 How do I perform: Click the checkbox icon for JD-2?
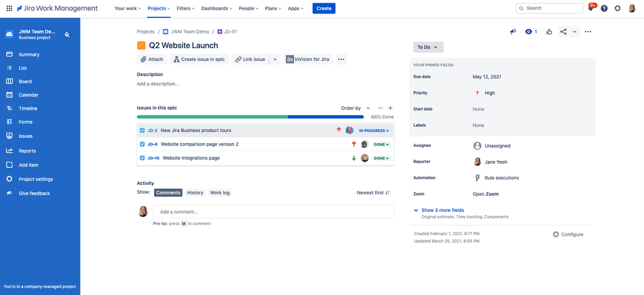(142, 131)
